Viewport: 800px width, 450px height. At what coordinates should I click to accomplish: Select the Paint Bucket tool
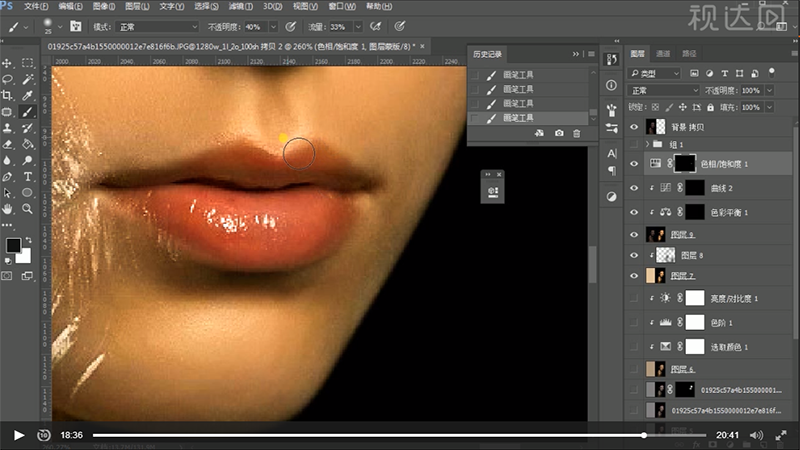28,144
